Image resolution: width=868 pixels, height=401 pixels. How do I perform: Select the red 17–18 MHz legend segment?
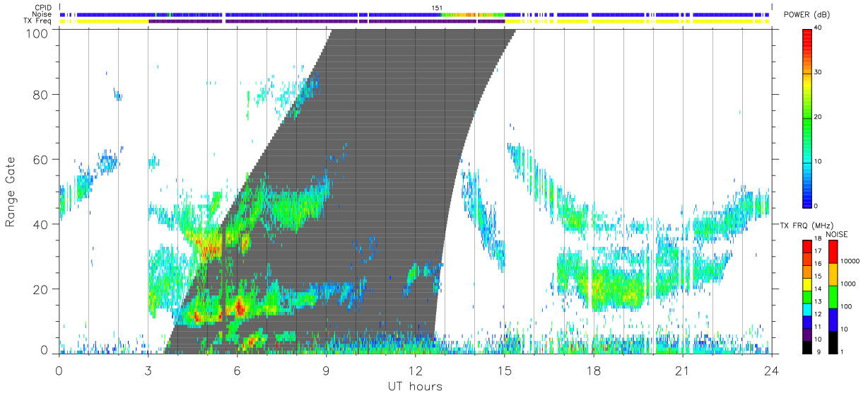[x=807, y=247]
